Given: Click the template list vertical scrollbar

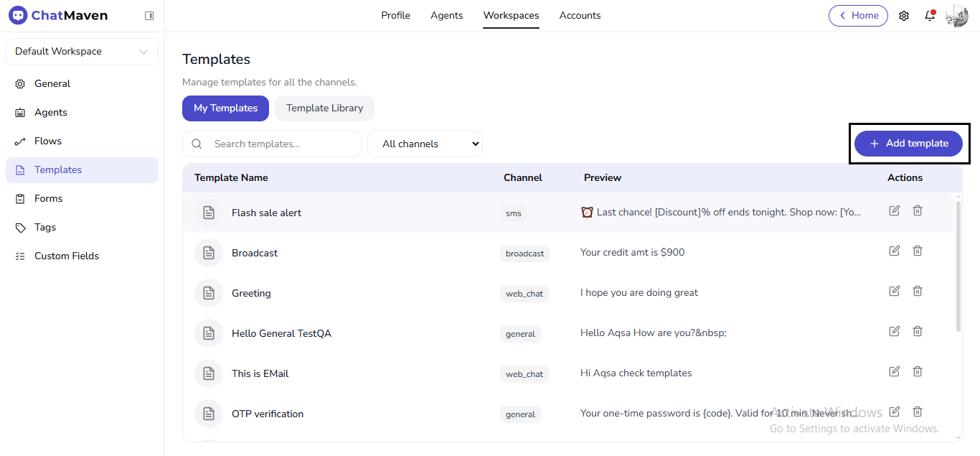Looking at the screenshot, I should (958, 266).
